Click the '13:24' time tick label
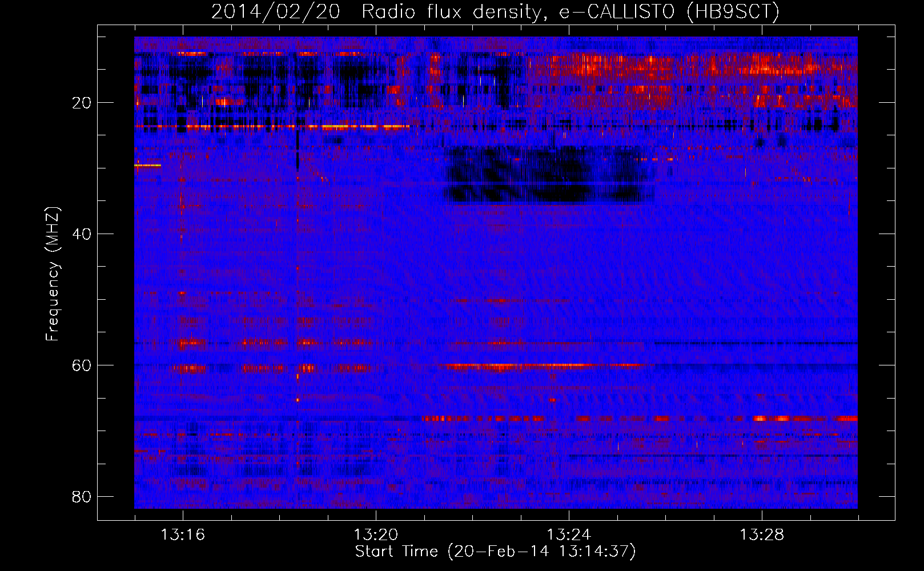 tap(569, 535)
